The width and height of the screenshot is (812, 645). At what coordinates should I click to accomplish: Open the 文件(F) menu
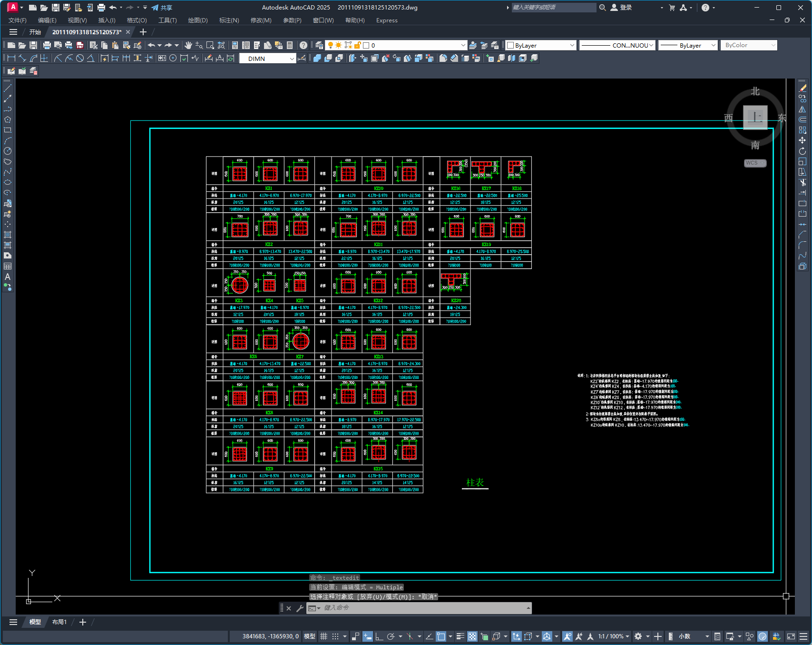18,20
